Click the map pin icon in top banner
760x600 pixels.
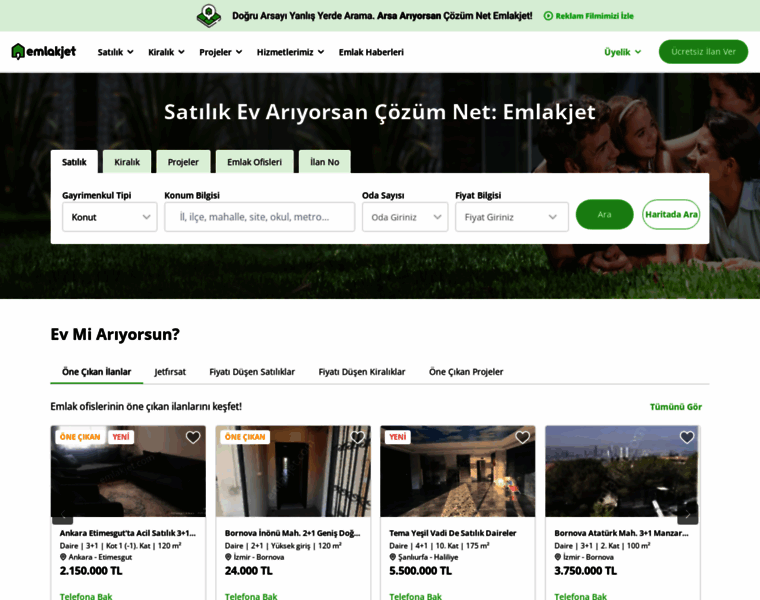(209, 16)
